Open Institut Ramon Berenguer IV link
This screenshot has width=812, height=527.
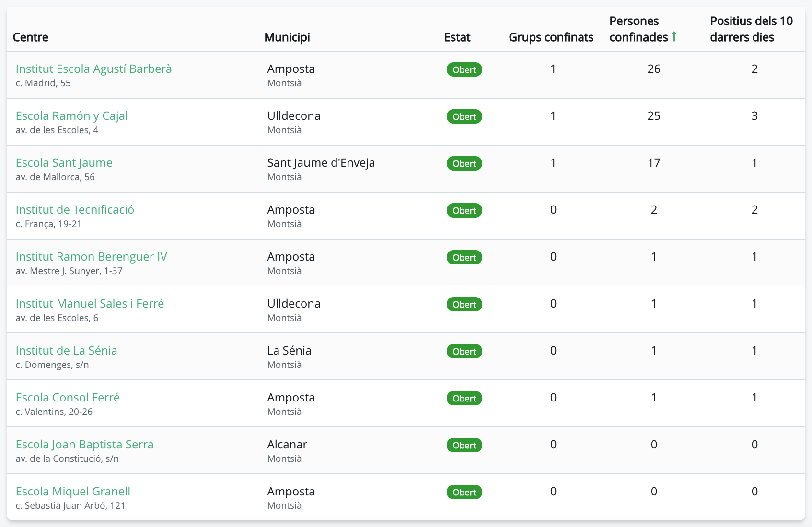(x=92, y=257)
